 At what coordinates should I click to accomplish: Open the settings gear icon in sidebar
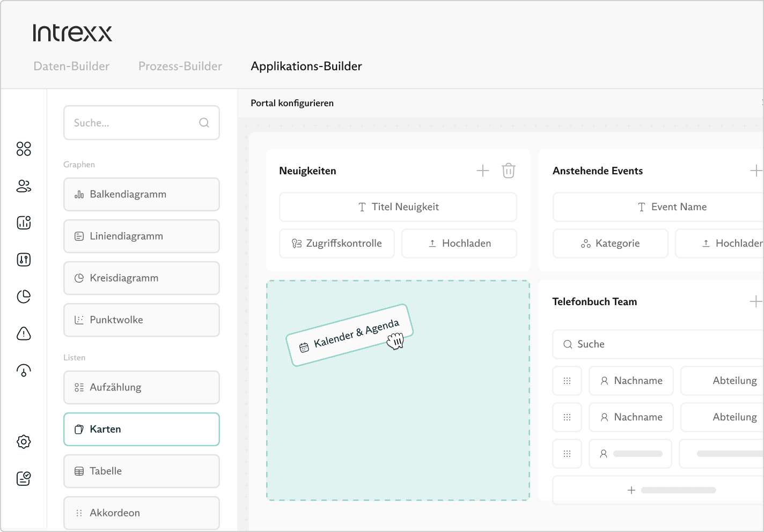click(x=24, y=442)
